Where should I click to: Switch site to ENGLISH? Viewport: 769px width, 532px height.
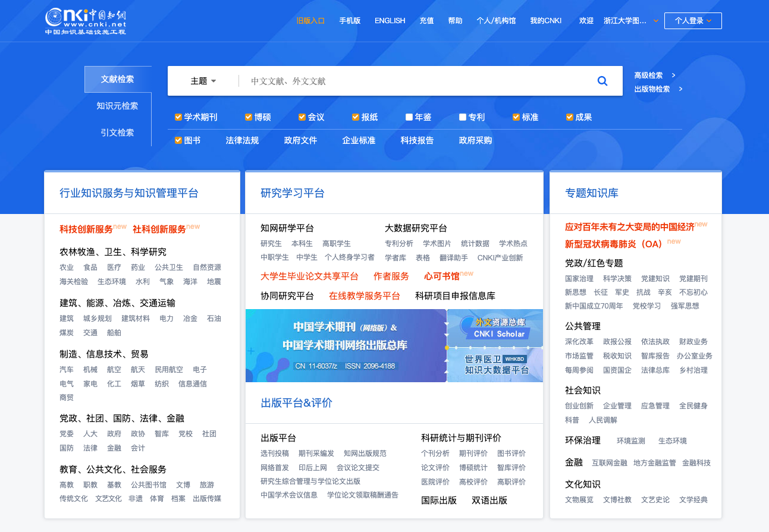tap(390, 21)
